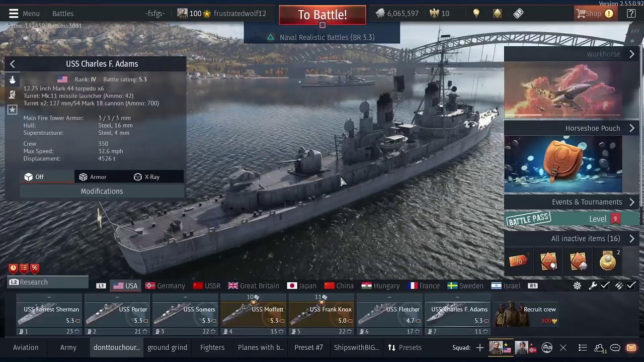Go back with the left arrow

pos(13,64)
